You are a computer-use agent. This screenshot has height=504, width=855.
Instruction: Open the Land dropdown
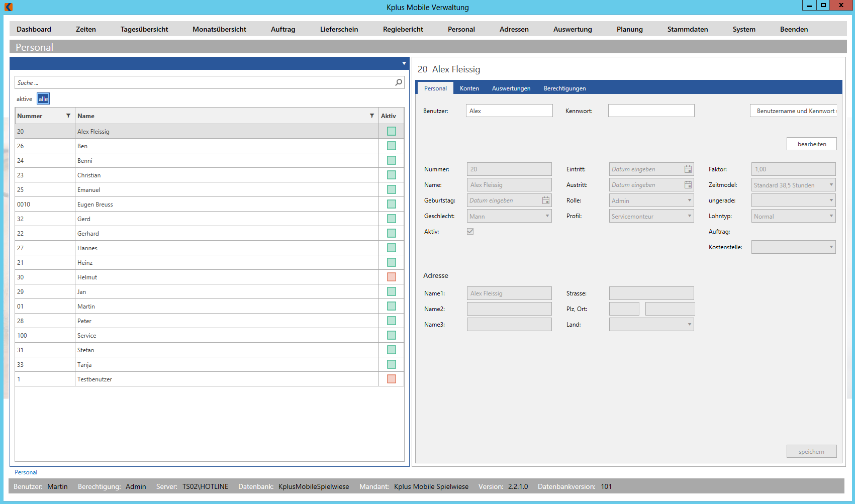pyautogui.click(x=651, y=325)
